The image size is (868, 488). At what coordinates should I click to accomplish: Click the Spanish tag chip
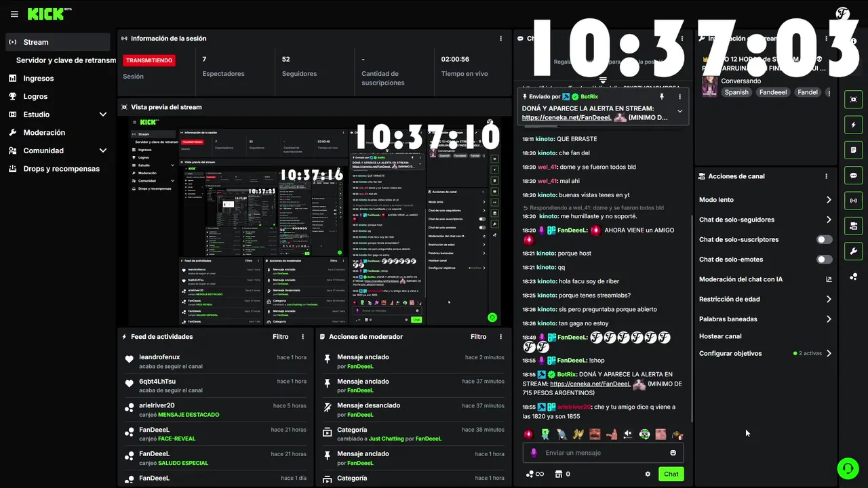coord(736,92)
